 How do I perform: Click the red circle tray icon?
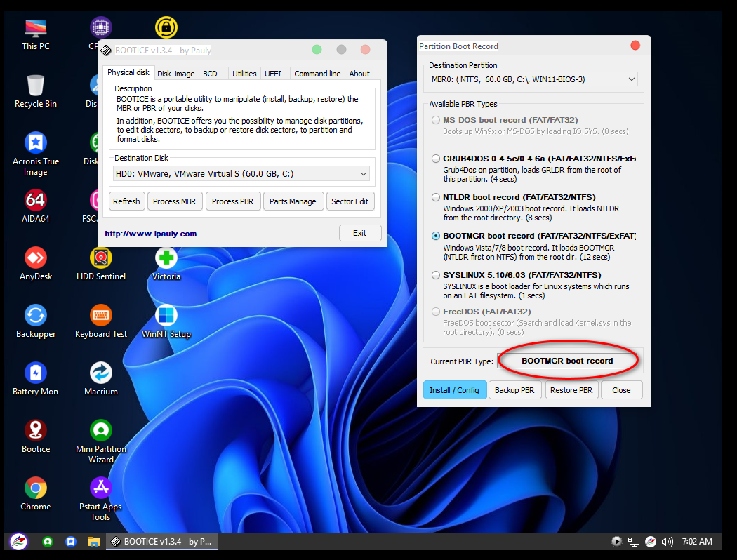point(651,542)
